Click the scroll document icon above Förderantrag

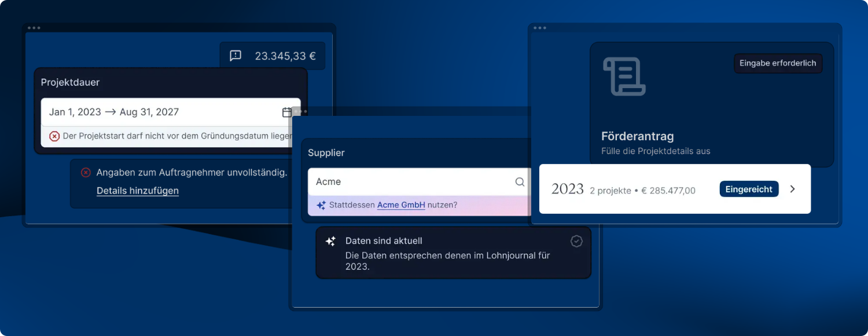[624, 76]
